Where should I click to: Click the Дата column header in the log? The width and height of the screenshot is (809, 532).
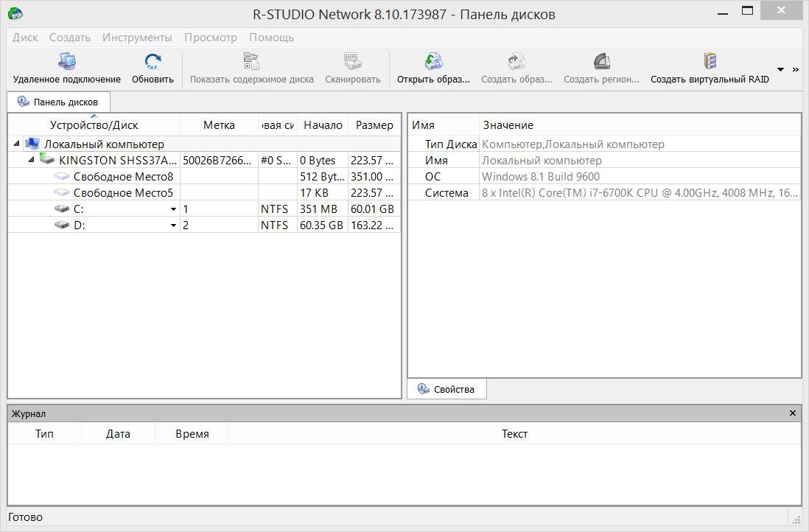tap(118, 433)
